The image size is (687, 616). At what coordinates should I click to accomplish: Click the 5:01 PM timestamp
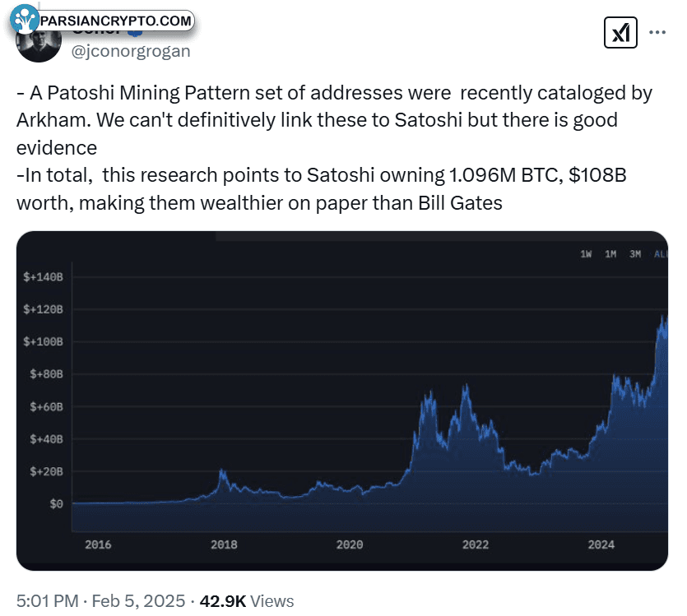pyautogui.click(x=48, y=600)
